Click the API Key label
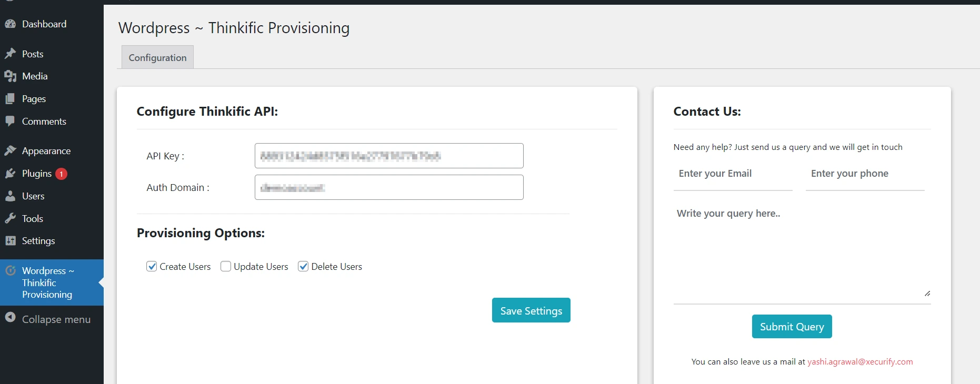The image size is (980, 384). coord(165,156)
